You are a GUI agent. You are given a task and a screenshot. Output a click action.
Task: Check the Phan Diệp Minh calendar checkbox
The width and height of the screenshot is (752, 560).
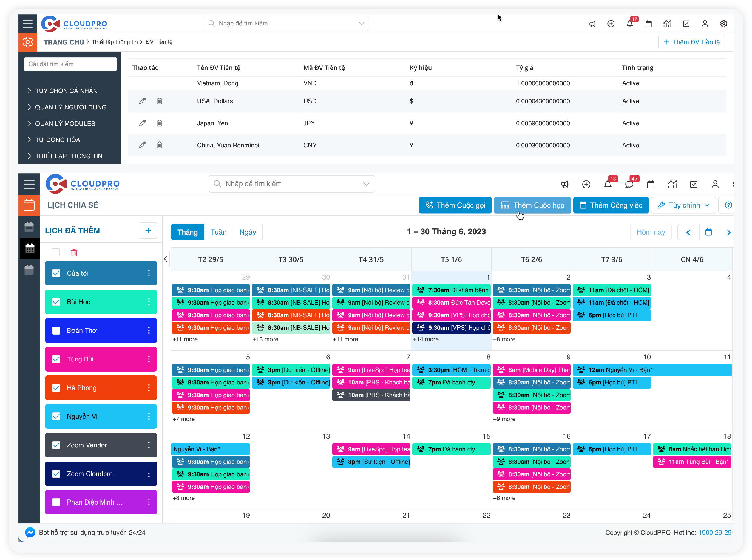pos(56,502)
